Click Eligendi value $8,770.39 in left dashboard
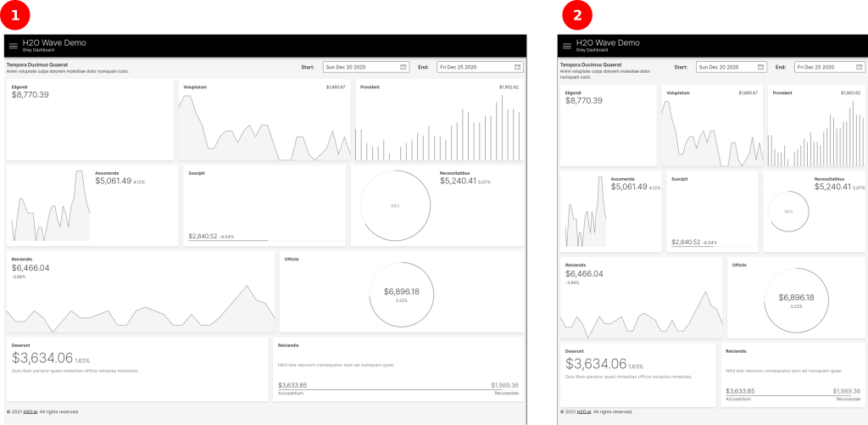868x425 pixels. click(x=30, y=95)
